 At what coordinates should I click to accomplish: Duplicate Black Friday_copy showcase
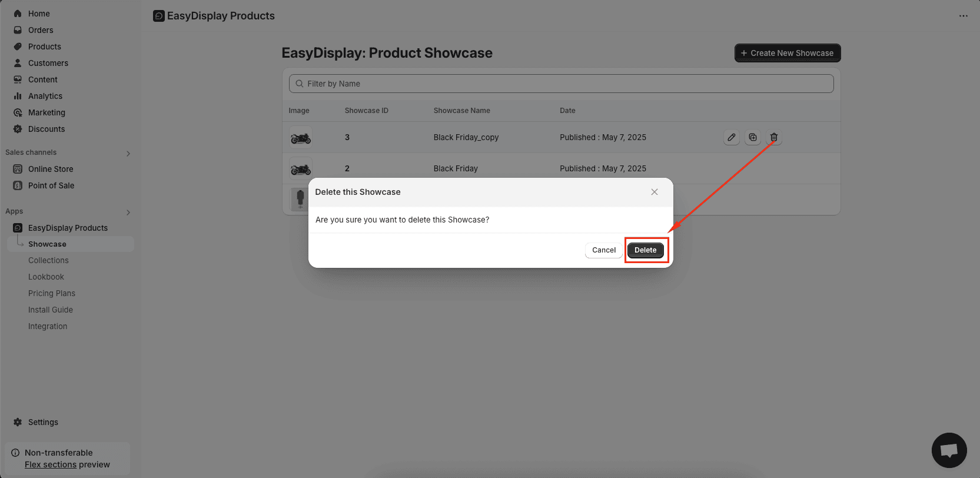[753, 137]
